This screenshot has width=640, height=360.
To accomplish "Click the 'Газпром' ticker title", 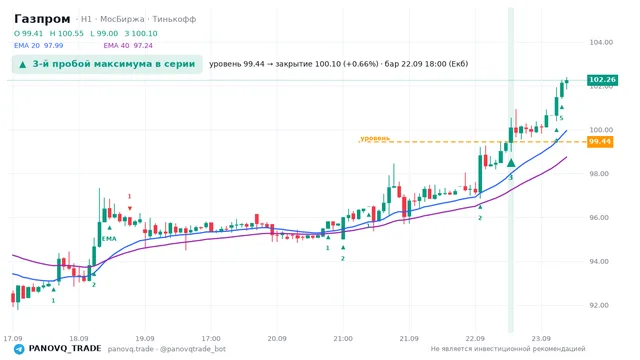I will click(x=42, y=19).
